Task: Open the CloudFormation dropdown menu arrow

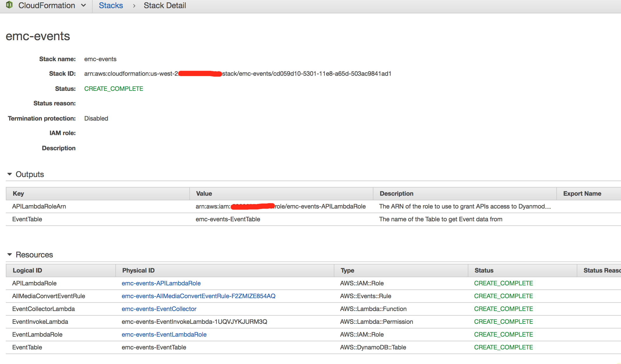Action: click(84, 5)
